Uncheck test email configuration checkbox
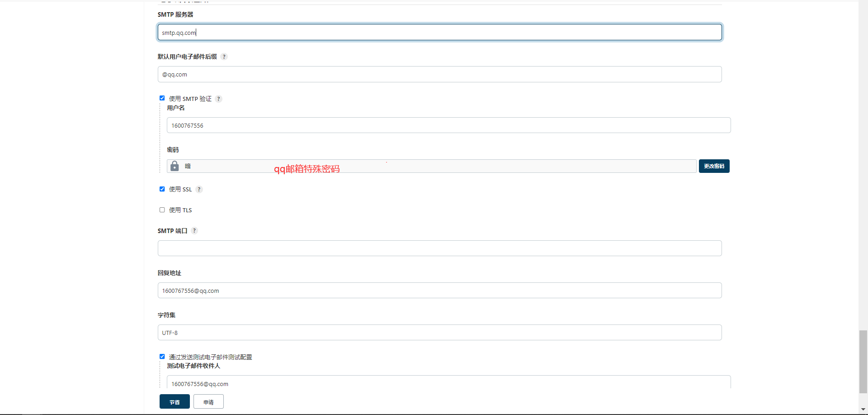Image resolution: width=868 pixels, height=415 pixels. coord(162,357)
